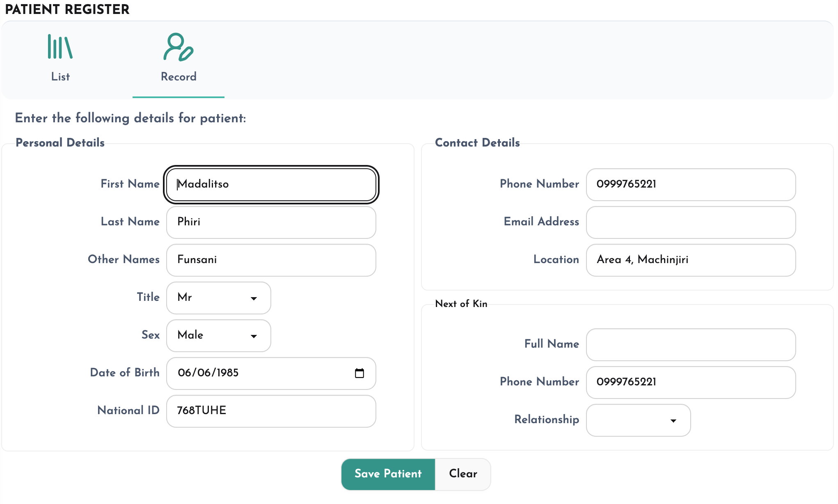Screen dimensions: 838x504
Task: Select the Record patient icon
Action: point(179,47)
